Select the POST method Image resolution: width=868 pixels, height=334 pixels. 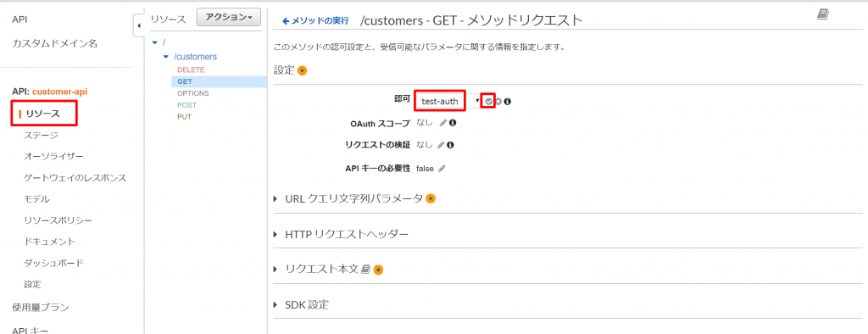[187, 104]
